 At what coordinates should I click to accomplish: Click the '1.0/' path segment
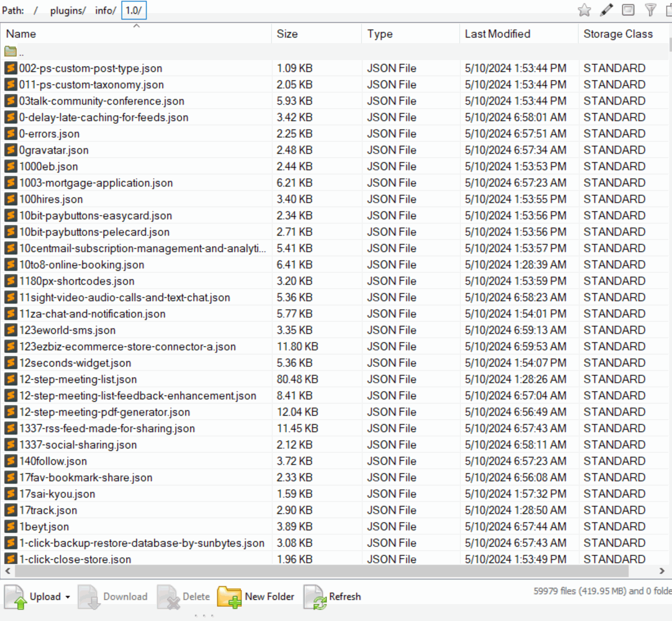(134, 10)
